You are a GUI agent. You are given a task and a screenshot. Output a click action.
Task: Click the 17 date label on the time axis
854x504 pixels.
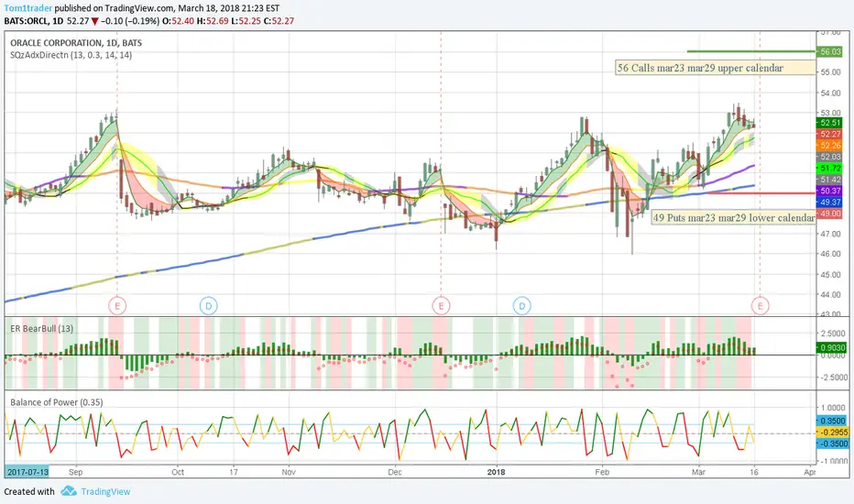(233, 472)
